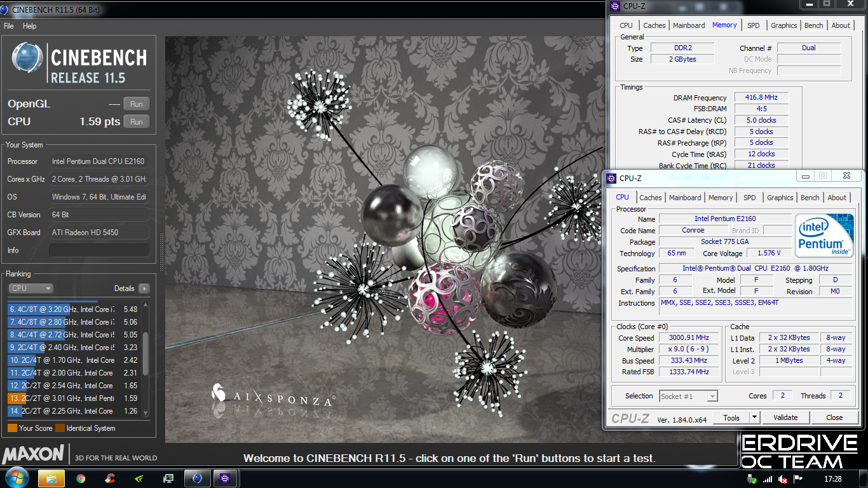
Task: Switch to Bench tab in front CPU-Z
Action: coord(810,198)
